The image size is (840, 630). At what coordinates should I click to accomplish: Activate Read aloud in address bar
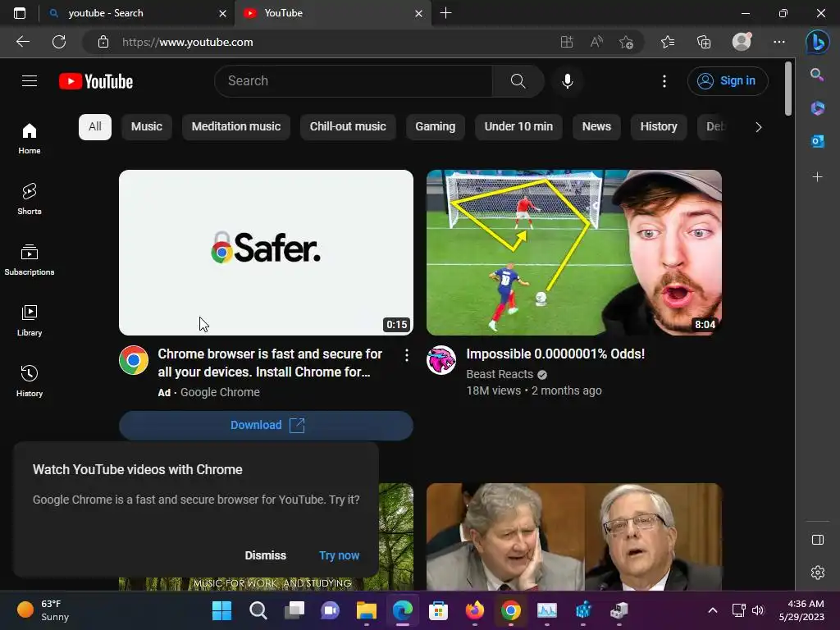point(596,42)
